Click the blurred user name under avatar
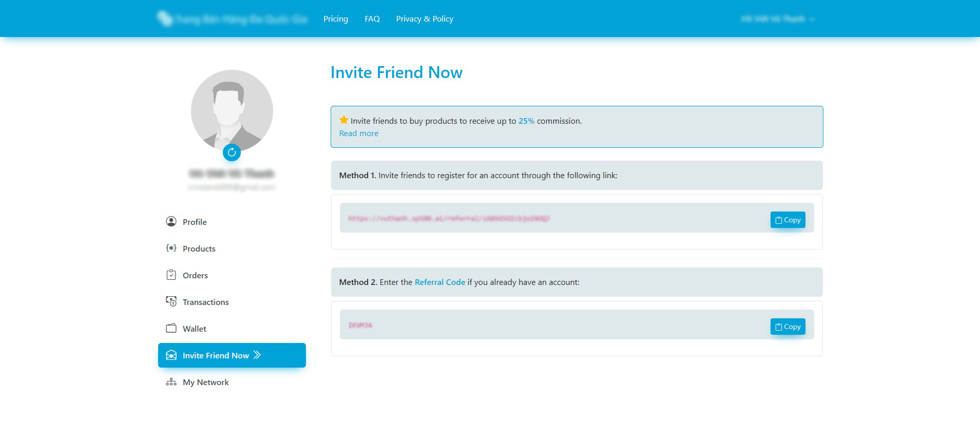The width and height of the screenshot is (980, 421). (232, 174)
